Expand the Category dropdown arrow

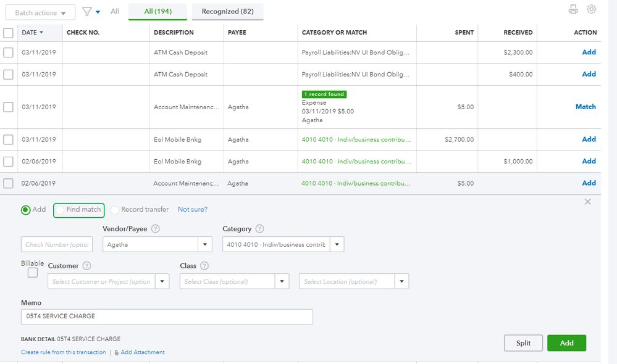pos(337,245)
